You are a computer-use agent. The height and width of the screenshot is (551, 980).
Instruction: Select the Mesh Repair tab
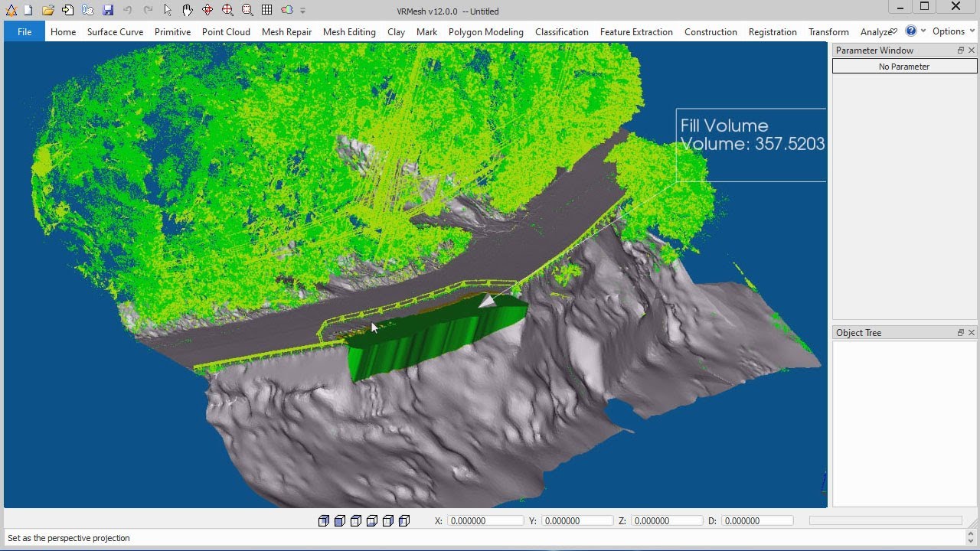tap(286, 31)
